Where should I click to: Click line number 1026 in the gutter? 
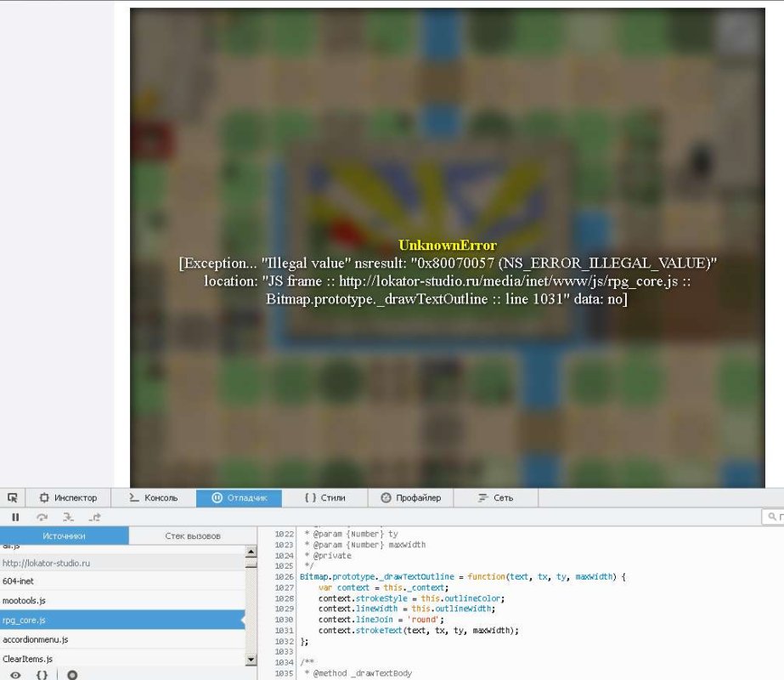(x=284, y=577)
